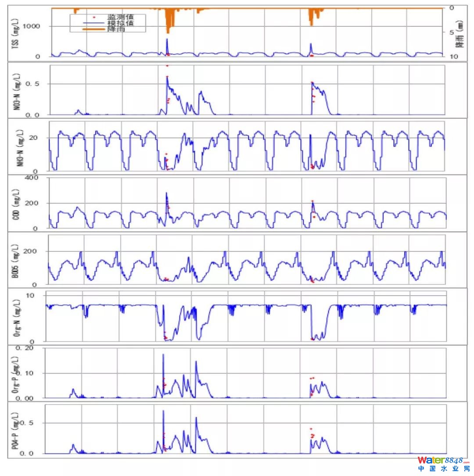This screenshot has height=476, width=474.
Task: Click the 模拟值 legend label text
Action: (120, 23)
